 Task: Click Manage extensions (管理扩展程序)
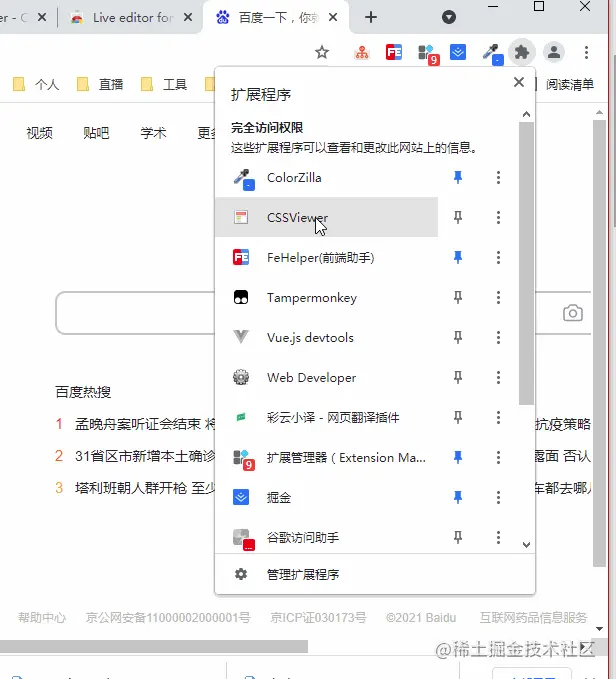(x=302, y=574)
